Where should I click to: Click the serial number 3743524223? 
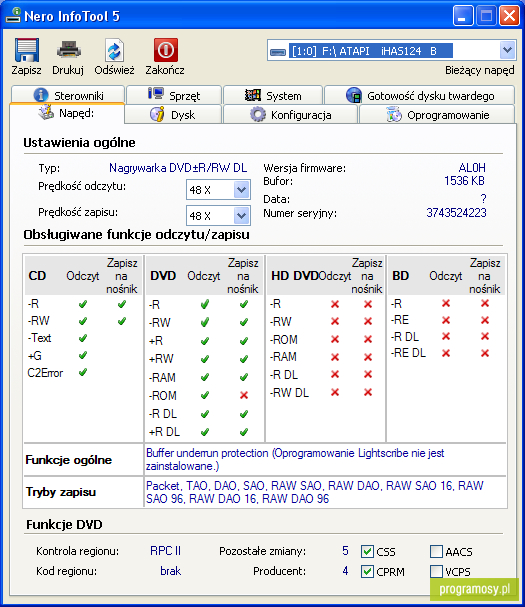click(x=456, y=213)
